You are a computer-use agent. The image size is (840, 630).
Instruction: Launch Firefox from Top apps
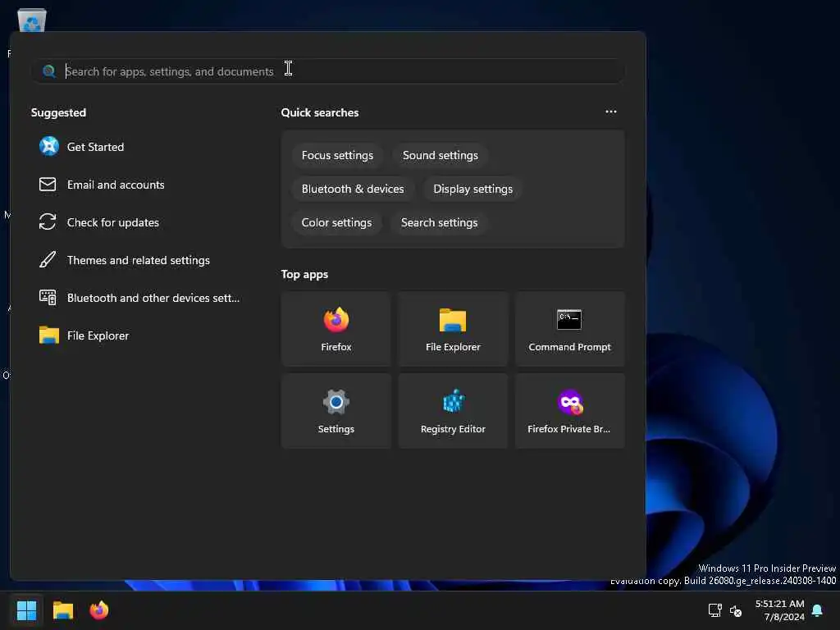336,329
